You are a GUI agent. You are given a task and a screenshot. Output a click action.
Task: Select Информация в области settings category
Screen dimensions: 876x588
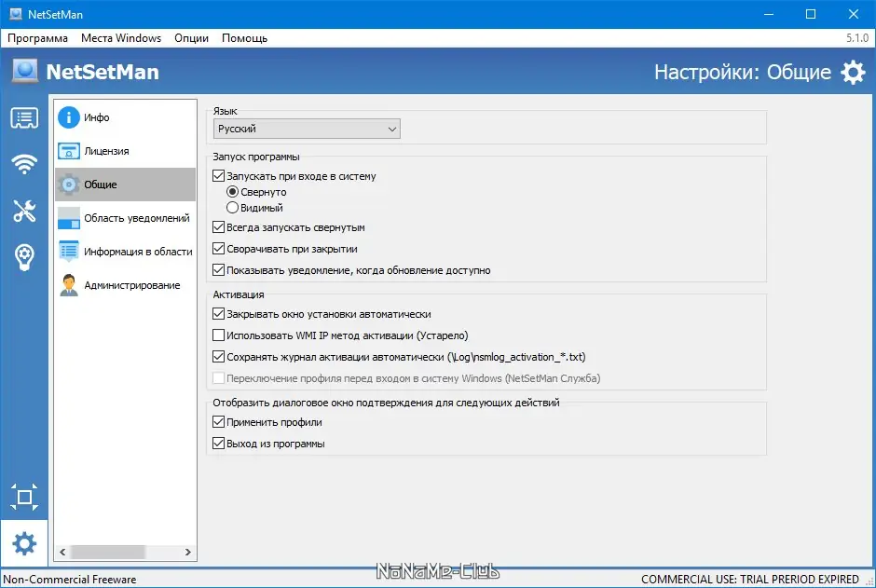tap(126, 252)
